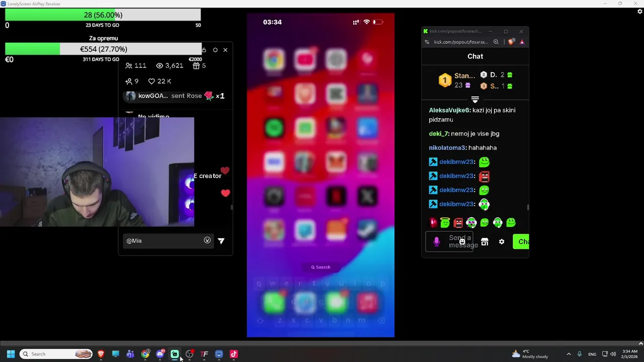644x362 pixels.
Task: Expand the Kick chat leaderboard chevron
Action: [475, 100]
